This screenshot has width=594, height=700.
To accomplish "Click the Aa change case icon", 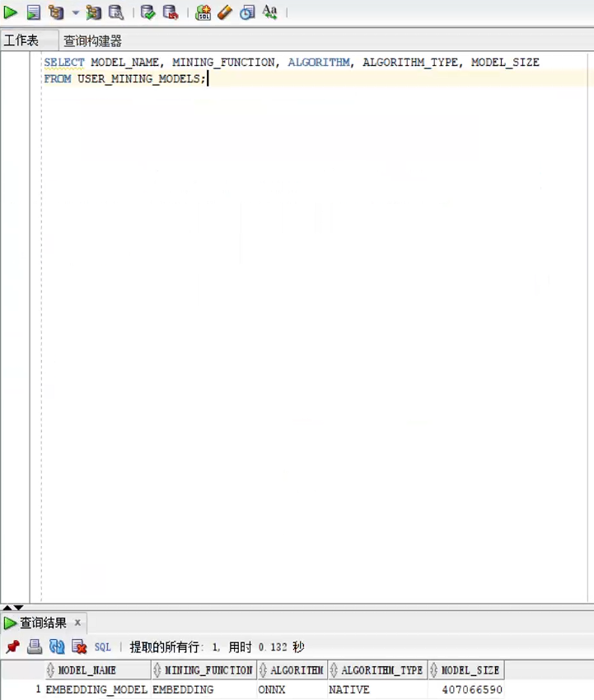I will (x=269, y=12).
